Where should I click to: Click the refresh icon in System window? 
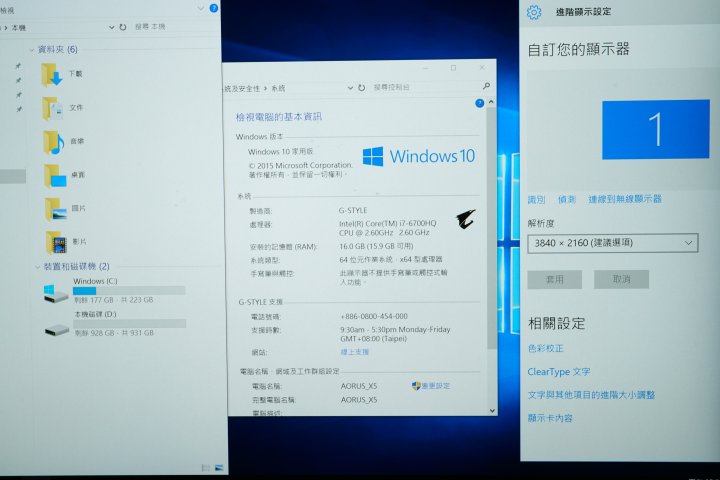(361, 87)
